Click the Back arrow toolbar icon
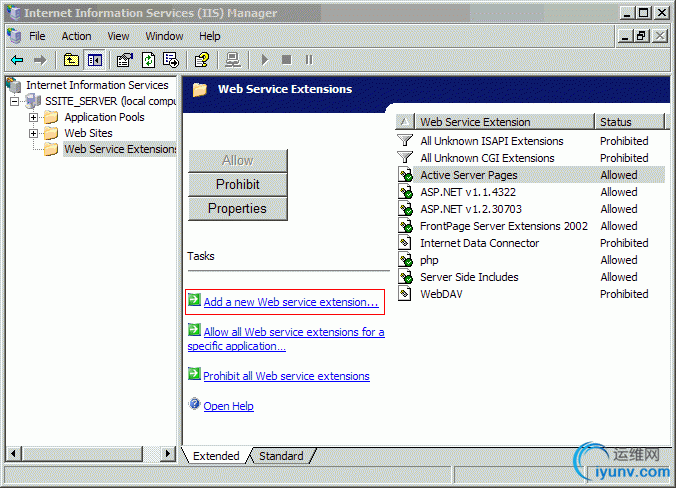The image size is (676, 488). pos(17,60)
